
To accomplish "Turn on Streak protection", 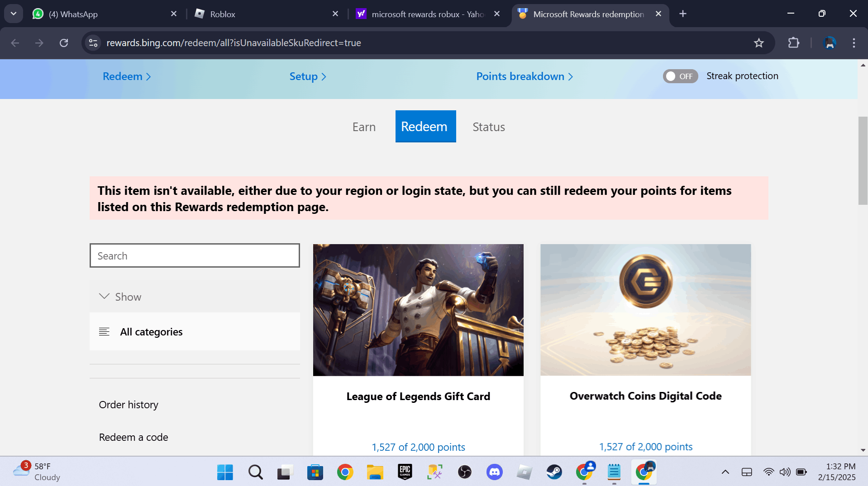I will coord(680,76).
